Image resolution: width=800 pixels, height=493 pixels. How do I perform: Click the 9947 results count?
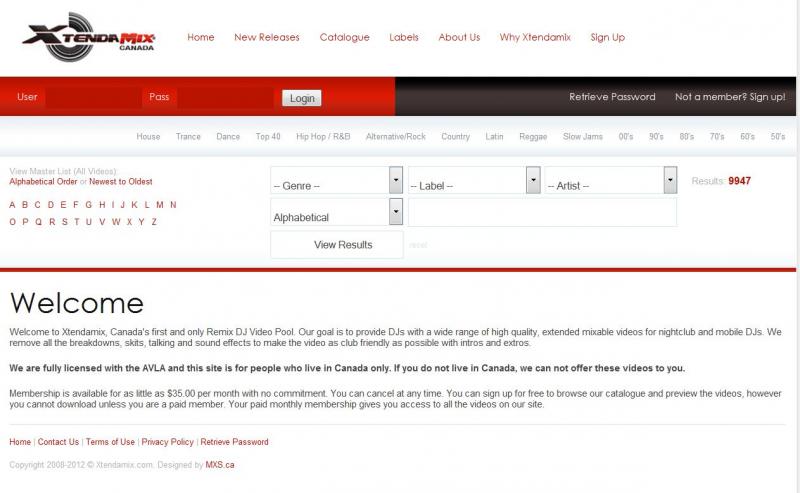(x=739, y=181)
